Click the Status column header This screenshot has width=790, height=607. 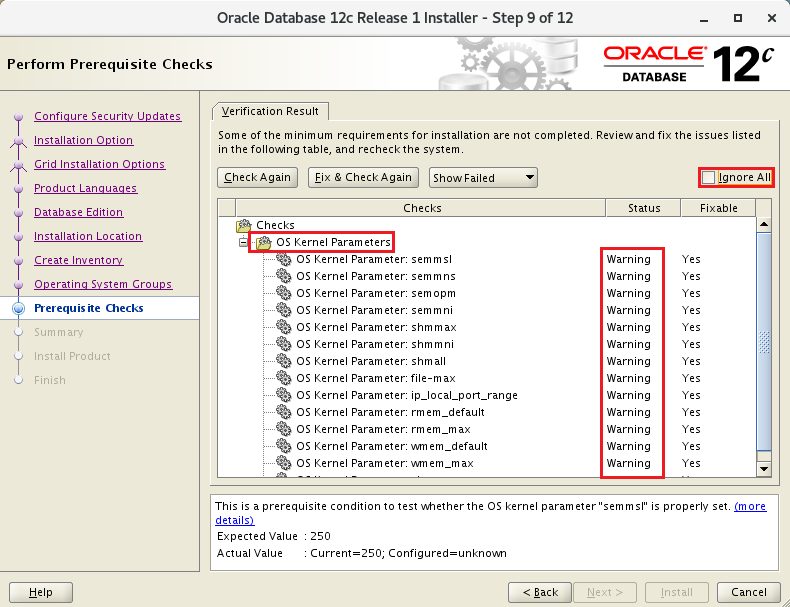coord(643,208)
